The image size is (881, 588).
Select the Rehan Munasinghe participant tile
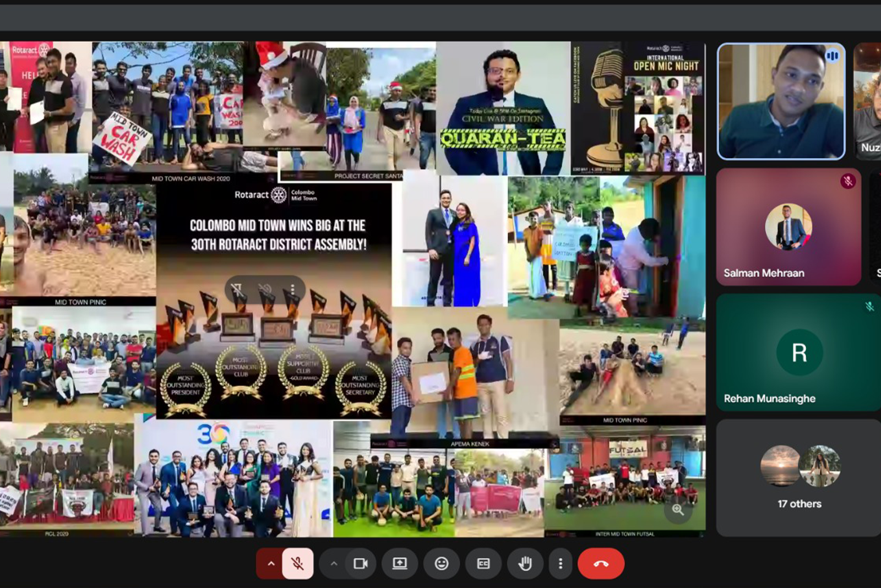[x=798, y=352]
